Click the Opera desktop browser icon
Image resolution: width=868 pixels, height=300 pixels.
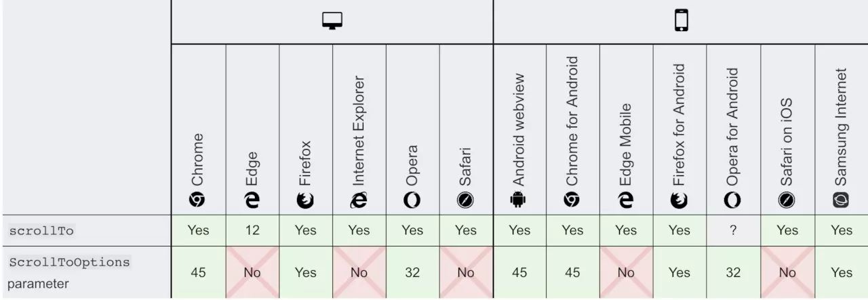412,200
